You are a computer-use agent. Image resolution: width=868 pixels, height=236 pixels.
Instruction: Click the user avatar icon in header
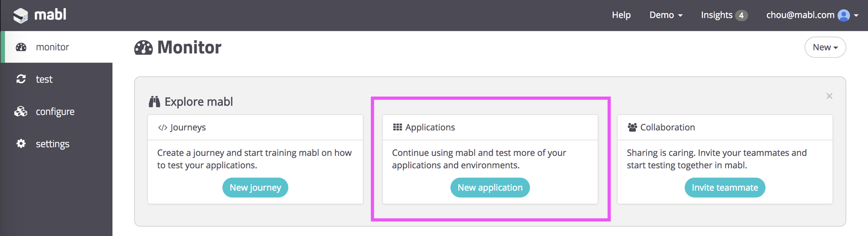pyautogui.click(x=844, y=15)
